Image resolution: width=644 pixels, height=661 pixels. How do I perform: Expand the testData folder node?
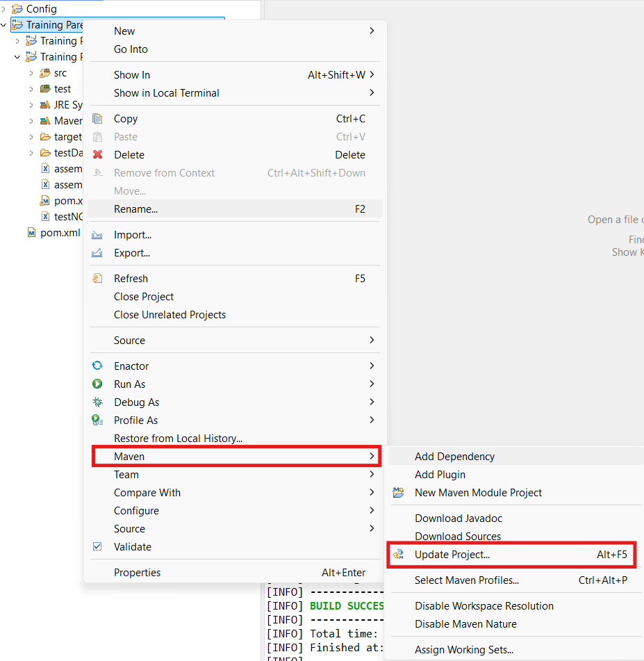[31, 153]
